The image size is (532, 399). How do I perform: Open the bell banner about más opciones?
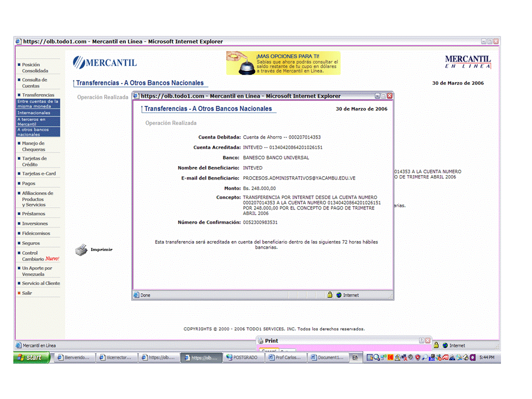(283, 63)
